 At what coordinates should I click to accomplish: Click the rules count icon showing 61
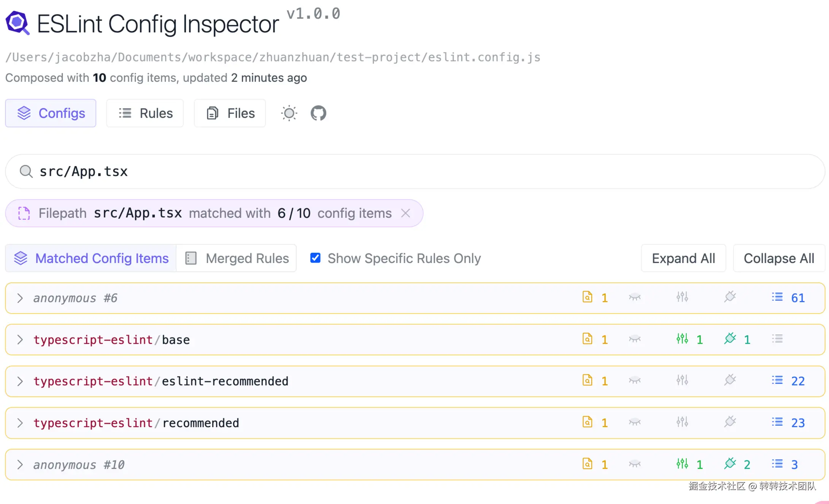click(x=777, y=298)
